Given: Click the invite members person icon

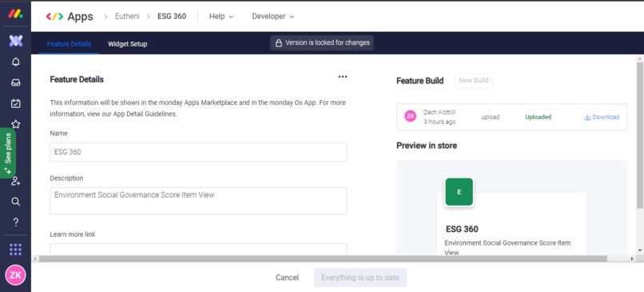Looking at the screenshot, I should coord(16,181).
